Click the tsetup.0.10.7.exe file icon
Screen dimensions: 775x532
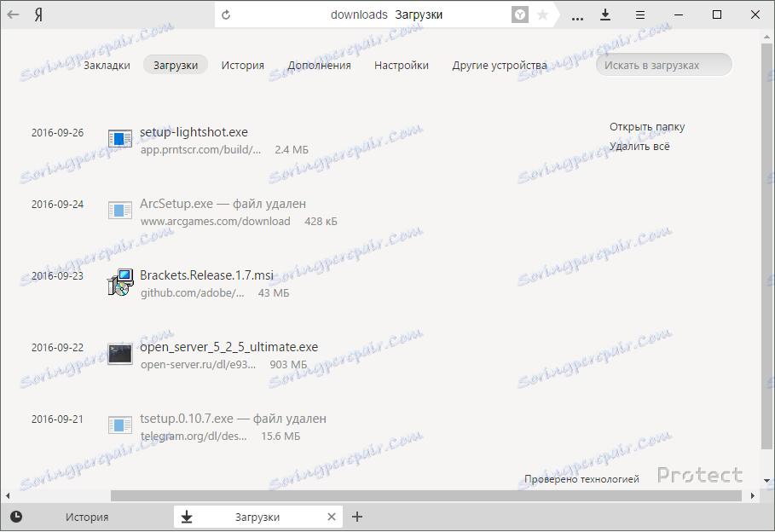120,425
